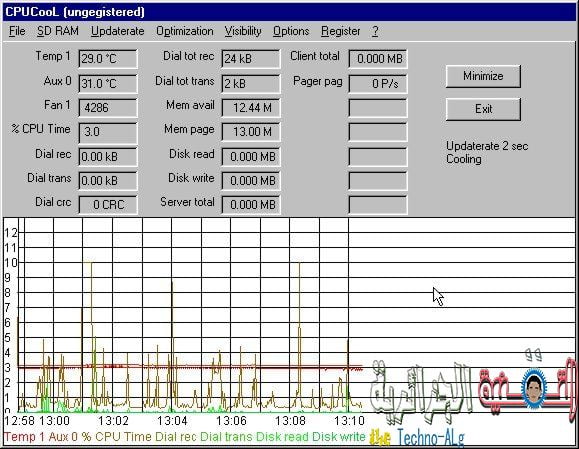Click the Temp 1 label
The image size is (579, 449).
pos(52,56)
